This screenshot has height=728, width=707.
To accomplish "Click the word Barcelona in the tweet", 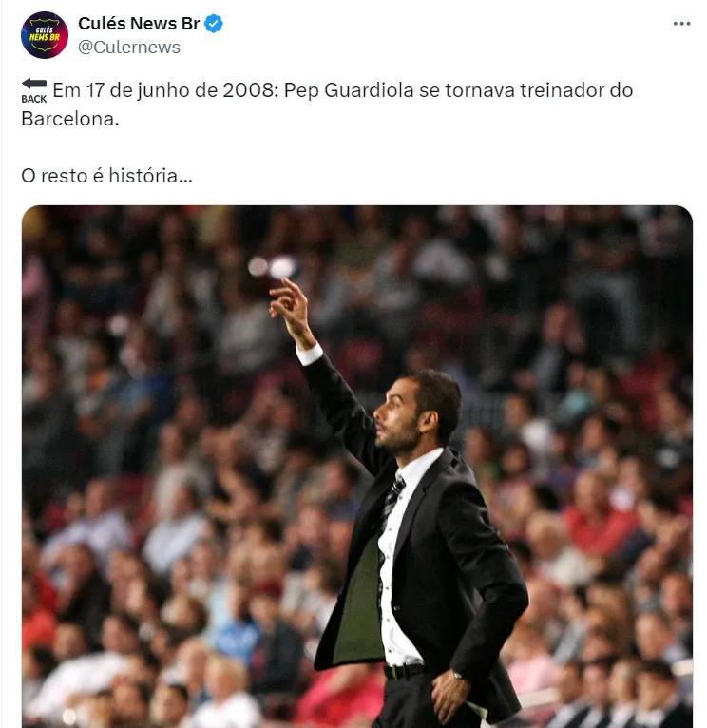I will 70,119.
